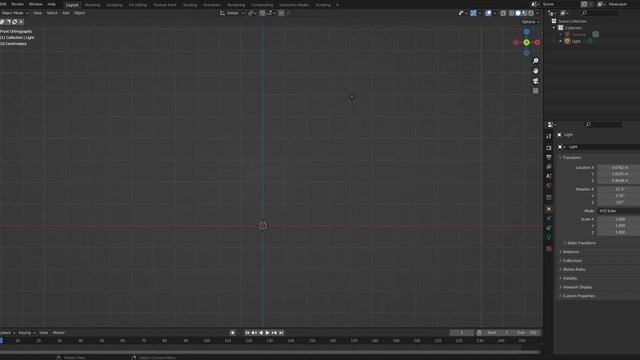Expand the Custom Properties panel

click(x=578, y=296)
